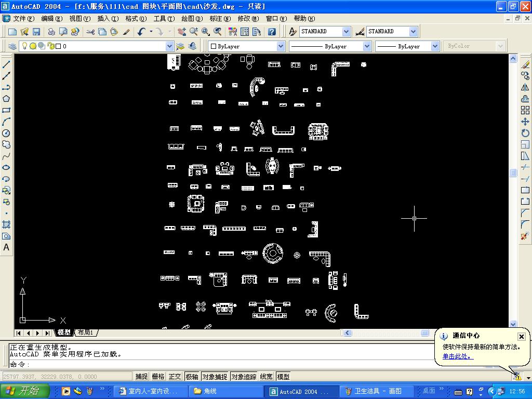Switch to the 模型 model tab
This screenshot has height=399, width=532.
(64, 332)
